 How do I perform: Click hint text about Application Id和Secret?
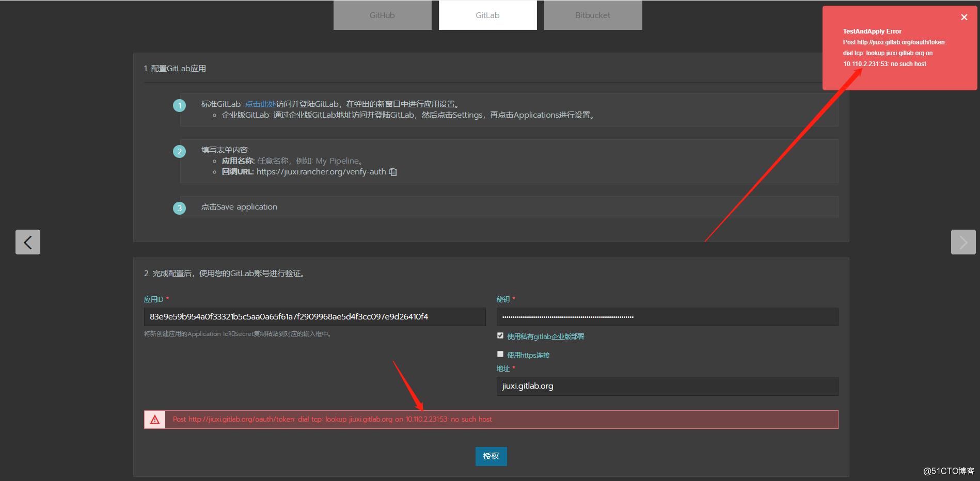(238, 334)
